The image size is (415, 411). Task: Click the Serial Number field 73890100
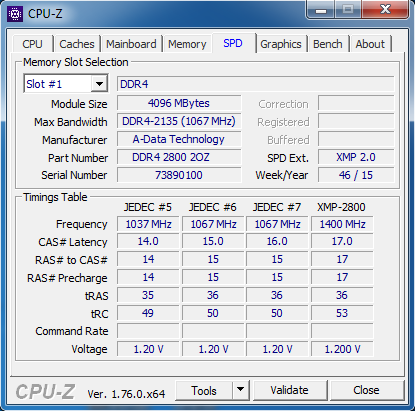179,175
